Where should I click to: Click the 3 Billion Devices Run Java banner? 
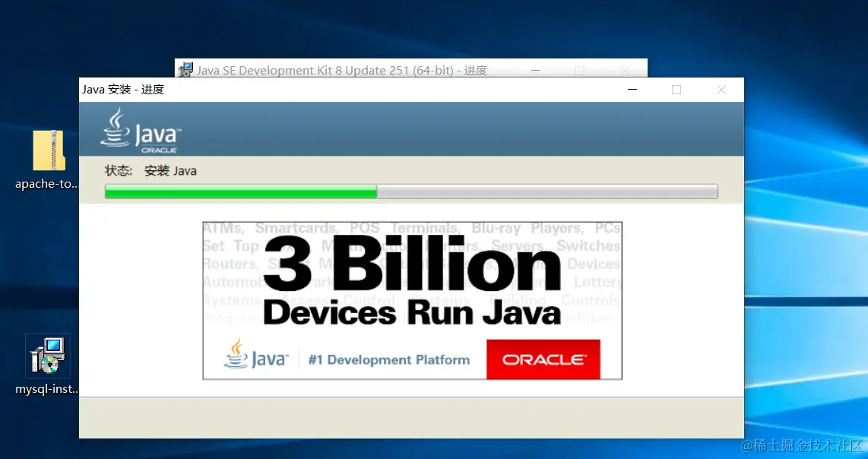413,301
